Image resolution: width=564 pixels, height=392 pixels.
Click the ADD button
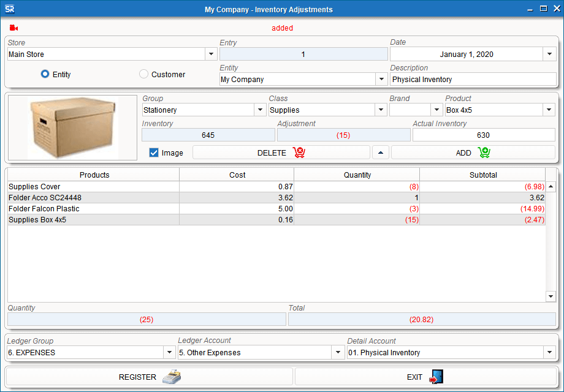473,153
